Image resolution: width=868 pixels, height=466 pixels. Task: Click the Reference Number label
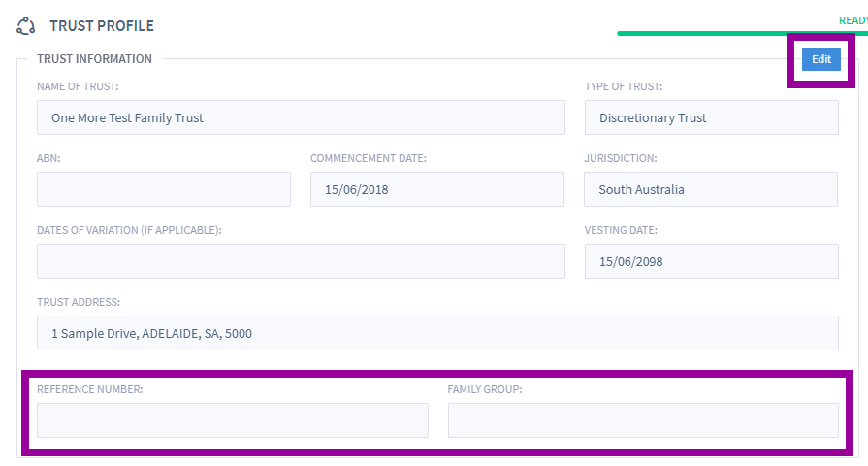pyautogui.click(x=89, y=389)
